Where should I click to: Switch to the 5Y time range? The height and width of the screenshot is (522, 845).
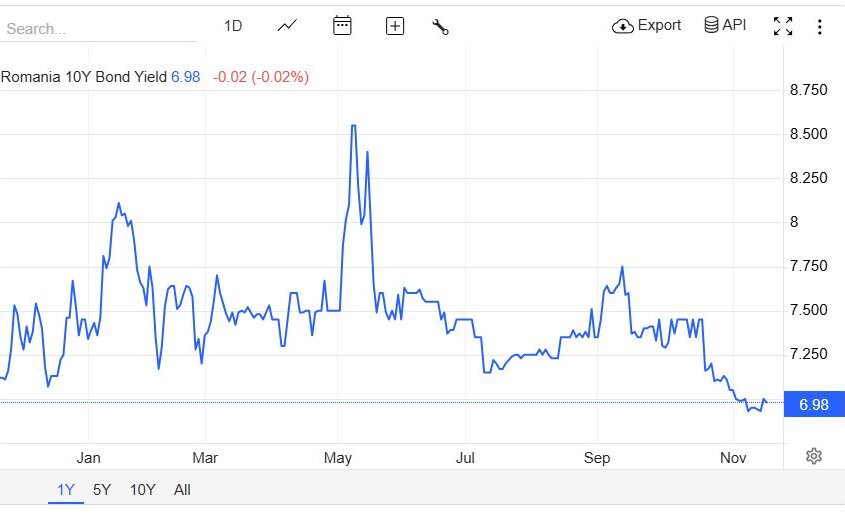102,489
